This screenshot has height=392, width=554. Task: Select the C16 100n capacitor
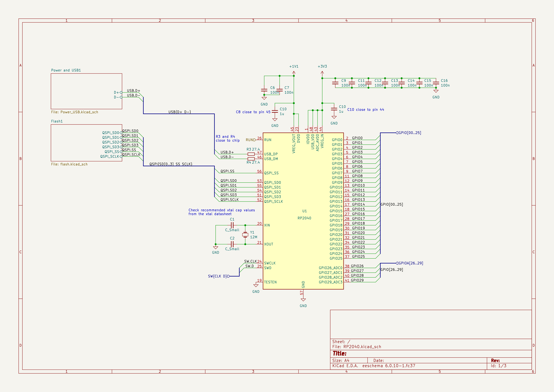(x=436, y=83)
